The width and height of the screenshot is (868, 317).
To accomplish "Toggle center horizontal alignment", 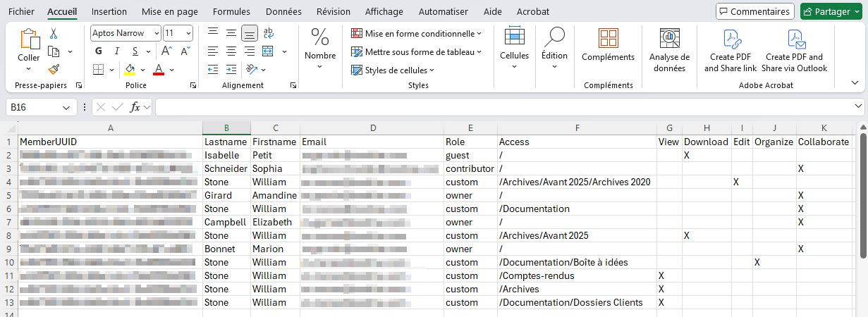I will click(231, 51).
